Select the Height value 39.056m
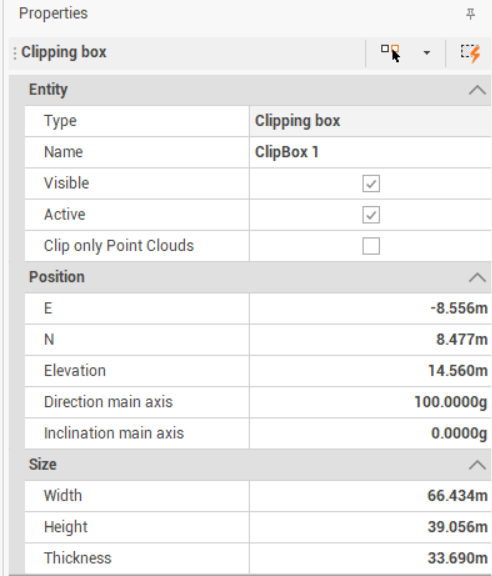This screenshot has height=576, width=492. (x=370, y=527)
